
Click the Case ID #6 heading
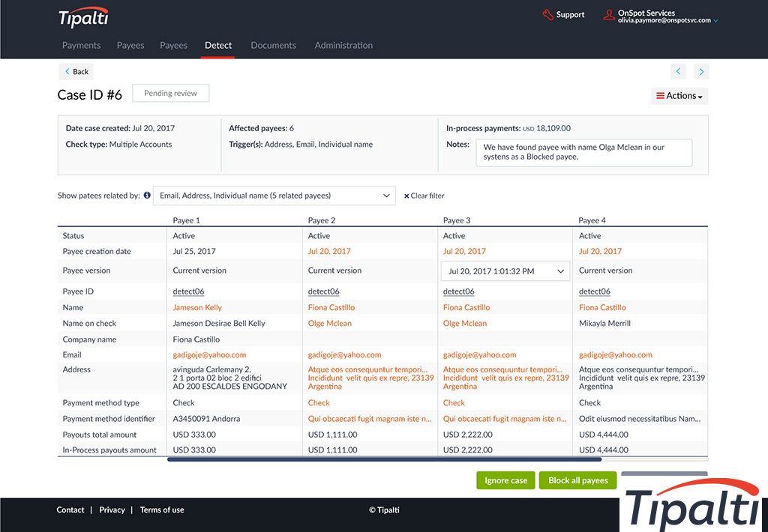90,95
